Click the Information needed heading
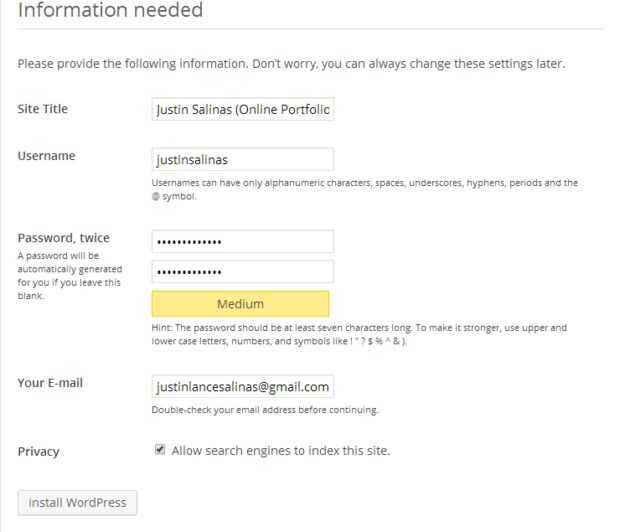 110,12
